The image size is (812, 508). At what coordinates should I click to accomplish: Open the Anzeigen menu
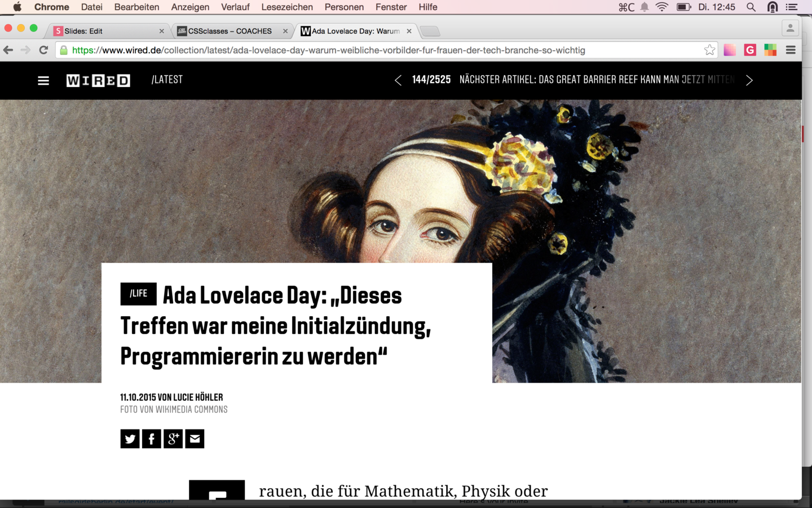click(x=190, y=7)
